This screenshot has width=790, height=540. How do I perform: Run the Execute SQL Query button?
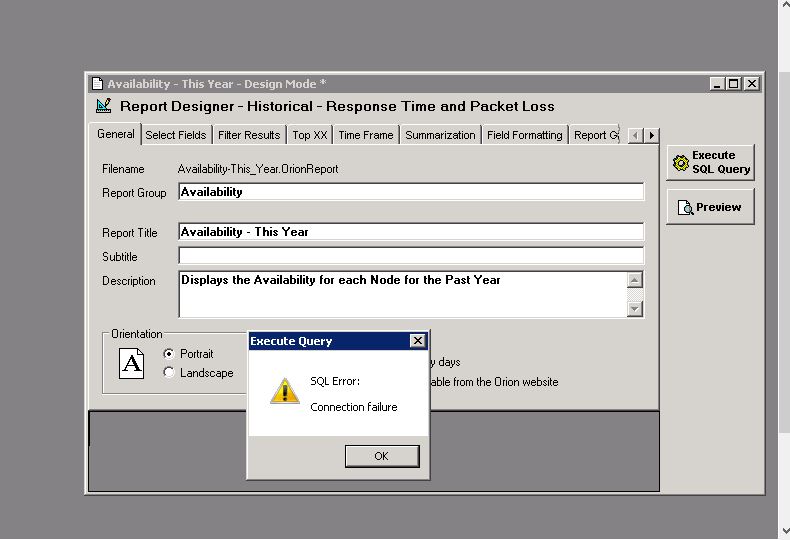(710, 162)
